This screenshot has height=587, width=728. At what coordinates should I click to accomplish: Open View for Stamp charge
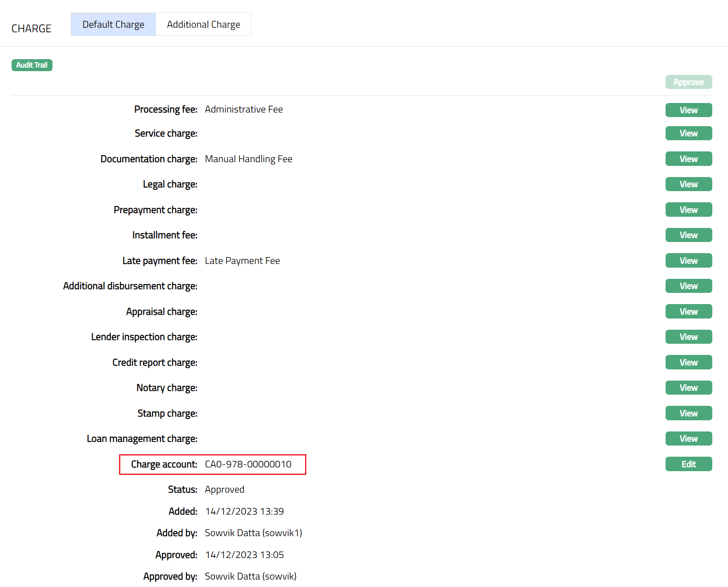point(688,413)
